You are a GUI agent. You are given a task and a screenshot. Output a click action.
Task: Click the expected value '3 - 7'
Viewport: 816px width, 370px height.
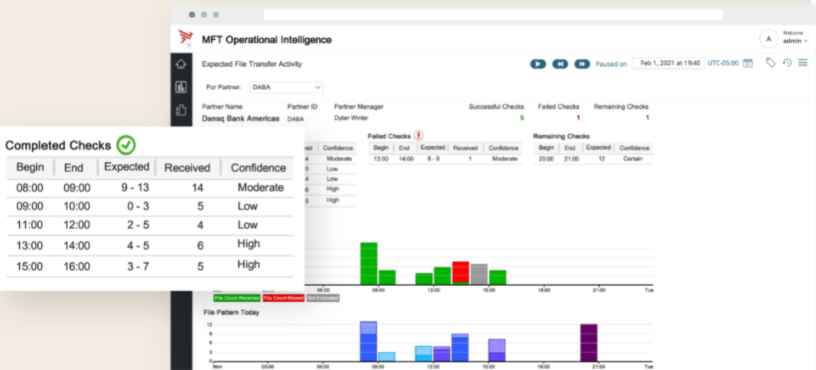tap(138, 266)
